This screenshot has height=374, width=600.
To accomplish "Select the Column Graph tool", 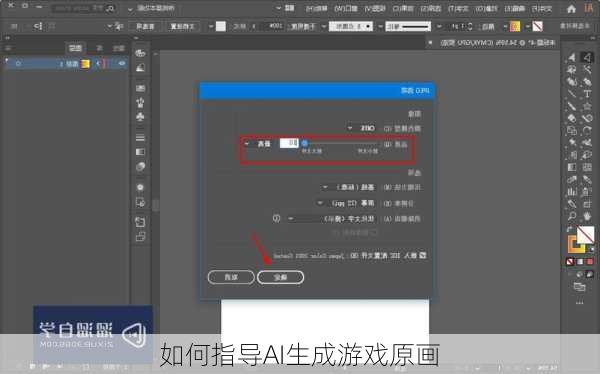I will click(572, 191).
